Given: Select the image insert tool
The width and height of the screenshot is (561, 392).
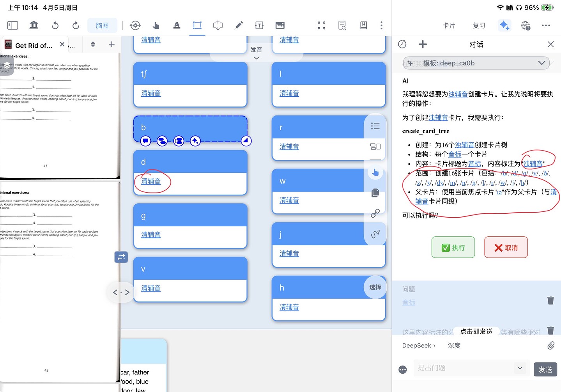Looking at the screenshot, I should (280, 25).
